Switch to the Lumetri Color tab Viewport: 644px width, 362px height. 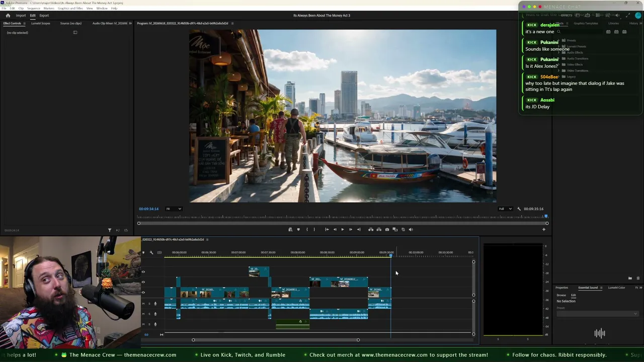(616, 288)
